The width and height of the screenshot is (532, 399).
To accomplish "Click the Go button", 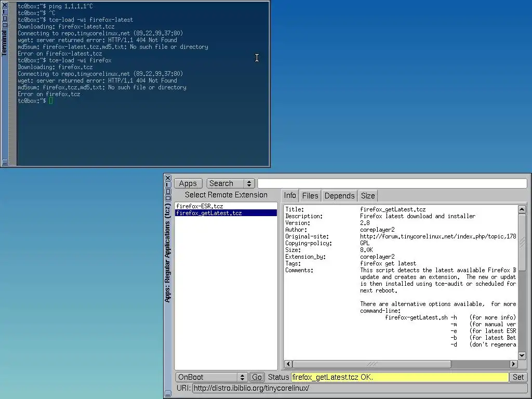I will pos(257,377).
